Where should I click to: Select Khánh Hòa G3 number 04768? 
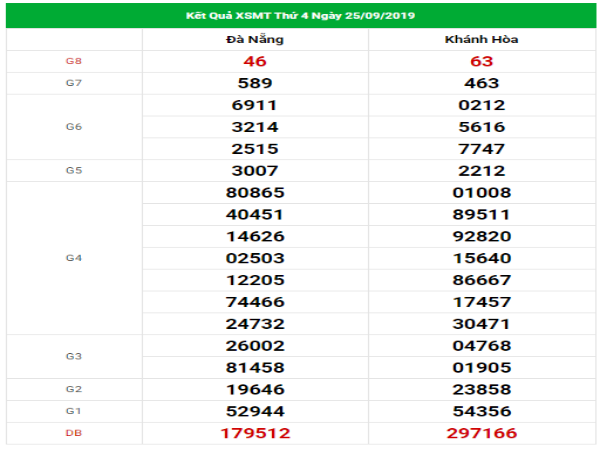coord(480,345)
